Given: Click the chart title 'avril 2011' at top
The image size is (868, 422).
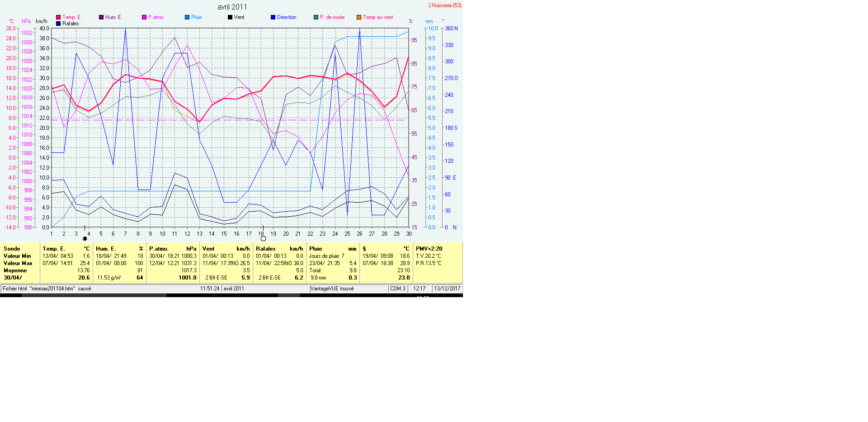Looking at the screenshot, I should (x=232, y=7).
